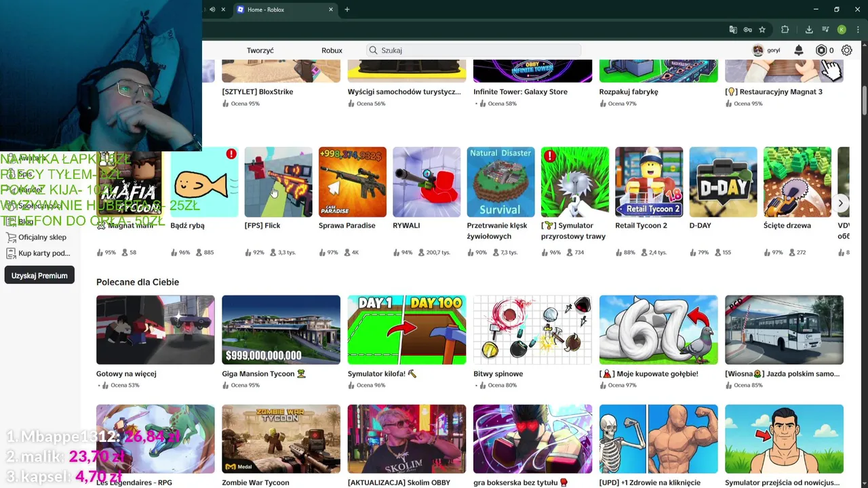Screen dimensions: 868x488
Task: Click the Oficjalny sklep cart icon
Action: [x=11, y=237]
